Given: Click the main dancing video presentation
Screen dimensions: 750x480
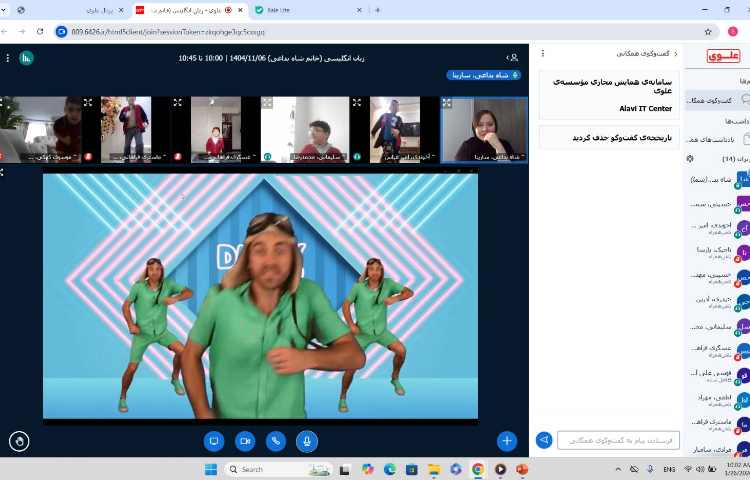Looking at the screenshot, I should pyautogui.click(x=260, y=295).
